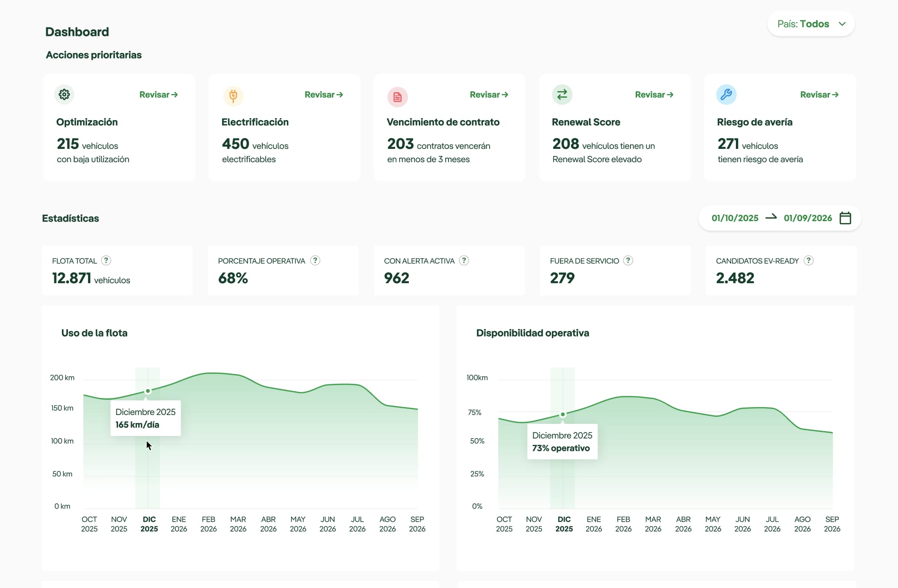Click Revisar on Vencimiento de contrato card
This screenshot has width=898, height=588.
point(489,95)
